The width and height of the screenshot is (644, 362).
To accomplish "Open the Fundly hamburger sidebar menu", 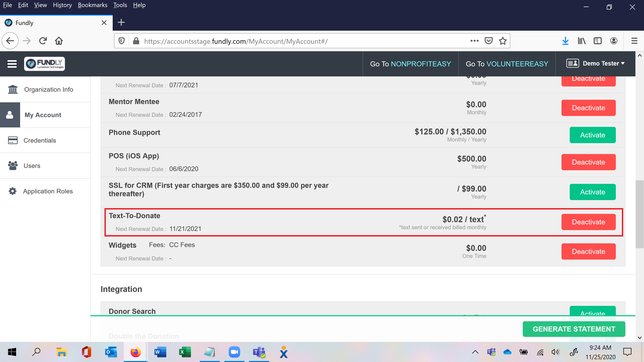I will [x=12, y=64].
